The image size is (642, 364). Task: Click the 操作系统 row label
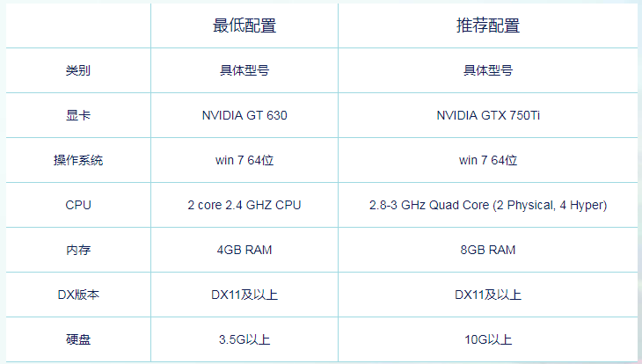78,160
